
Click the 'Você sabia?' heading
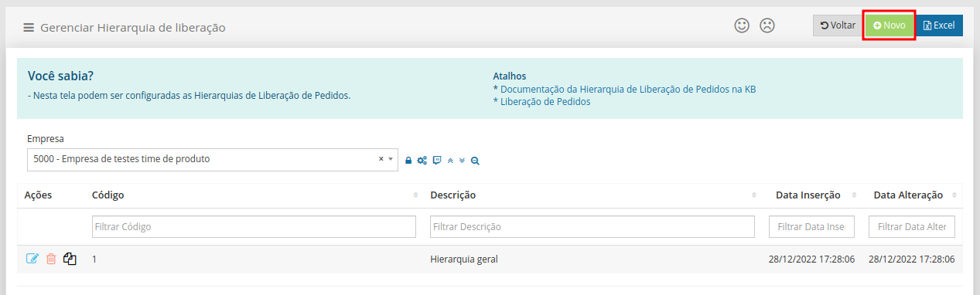(60, 76)
